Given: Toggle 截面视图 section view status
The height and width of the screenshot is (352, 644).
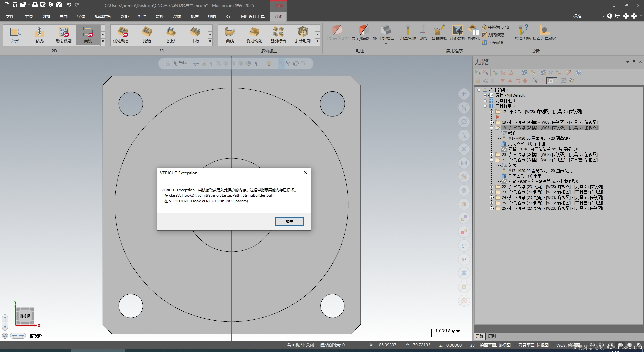Looking at the screenshot, I should point(301,345).
